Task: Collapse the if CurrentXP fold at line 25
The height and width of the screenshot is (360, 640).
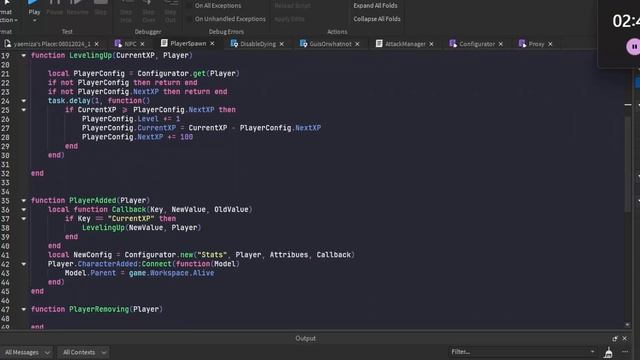Action: [x=24, y=110]
